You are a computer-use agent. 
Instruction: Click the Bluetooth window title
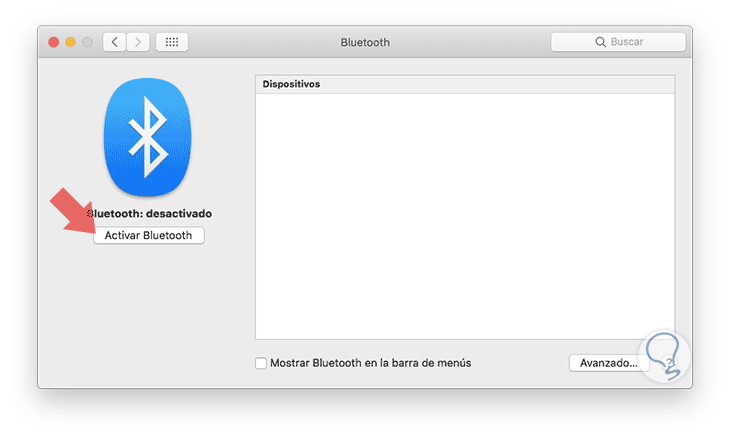click(365, 42)
